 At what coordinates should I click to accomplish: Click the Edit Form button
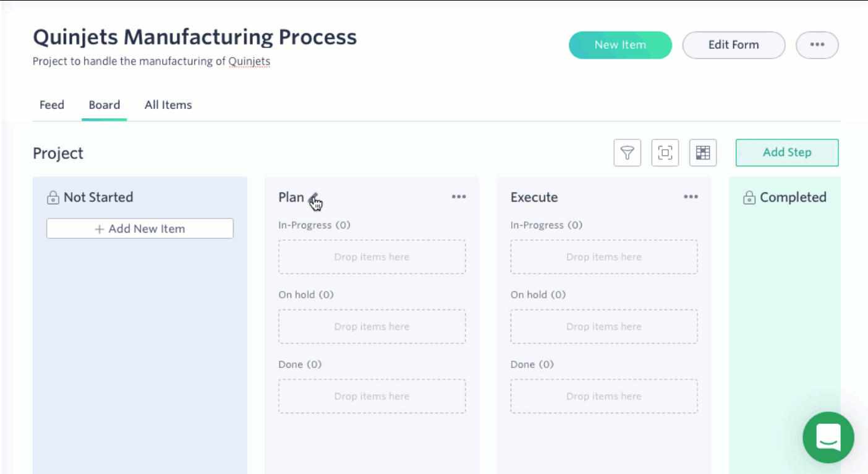[734, 45]
